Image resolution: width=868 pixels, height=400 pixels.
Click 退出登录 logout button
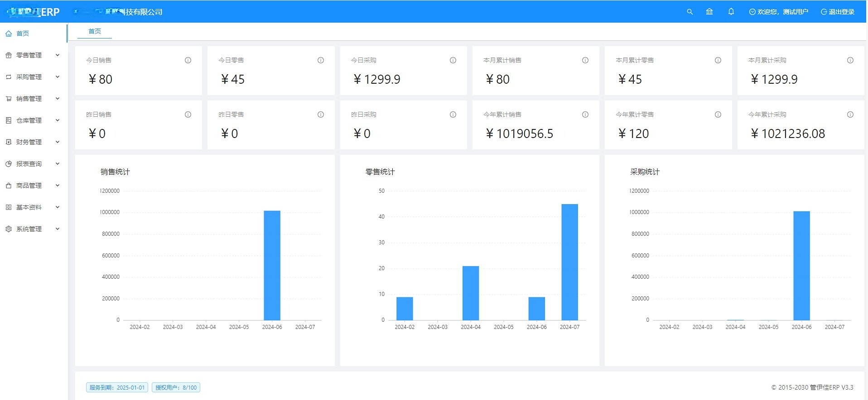pos(838,12)
